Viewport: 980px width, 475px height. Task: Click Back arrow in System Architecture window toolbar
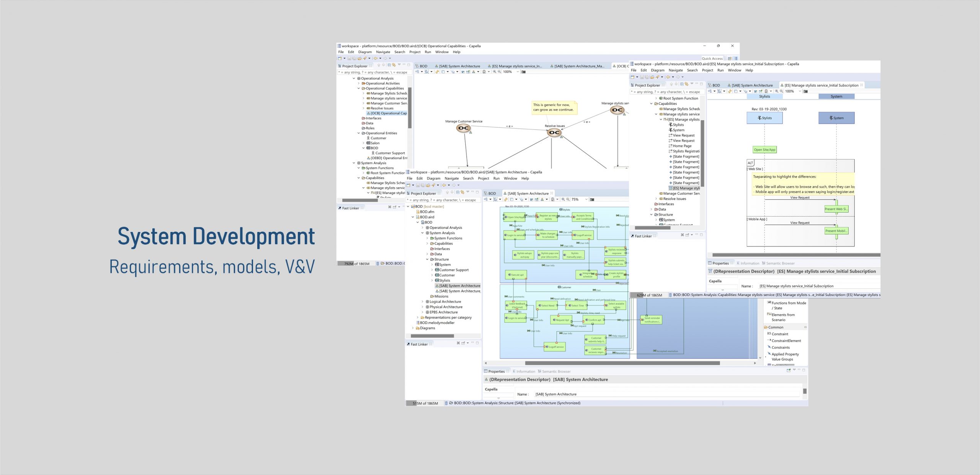[444, 185]
